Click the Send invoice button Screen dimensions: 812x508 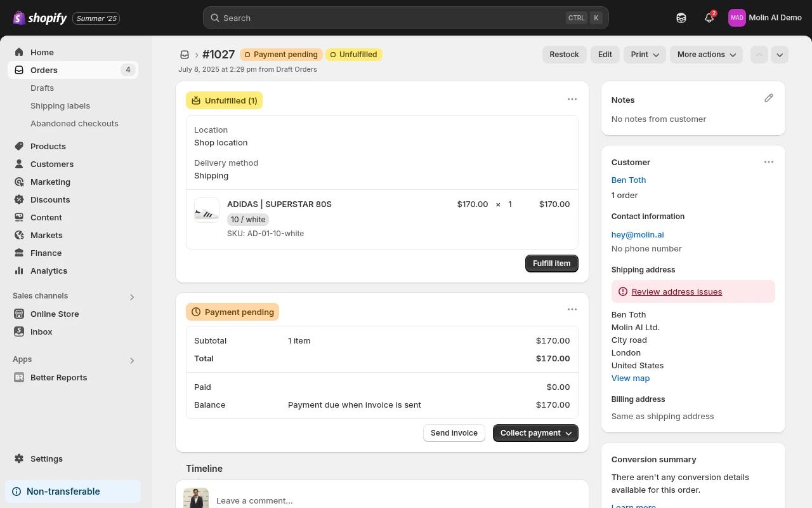[x=454, y=433]
